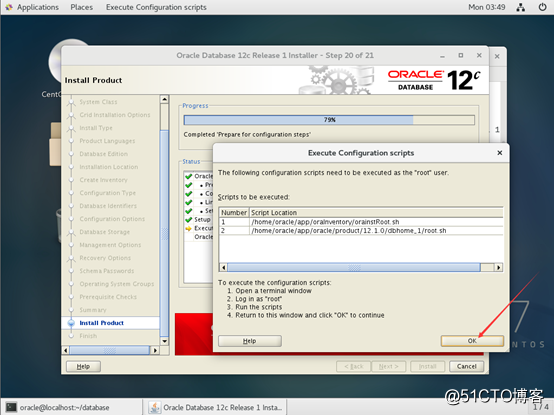Click the Java installer icon in taskbar

(x=154, y=407)
